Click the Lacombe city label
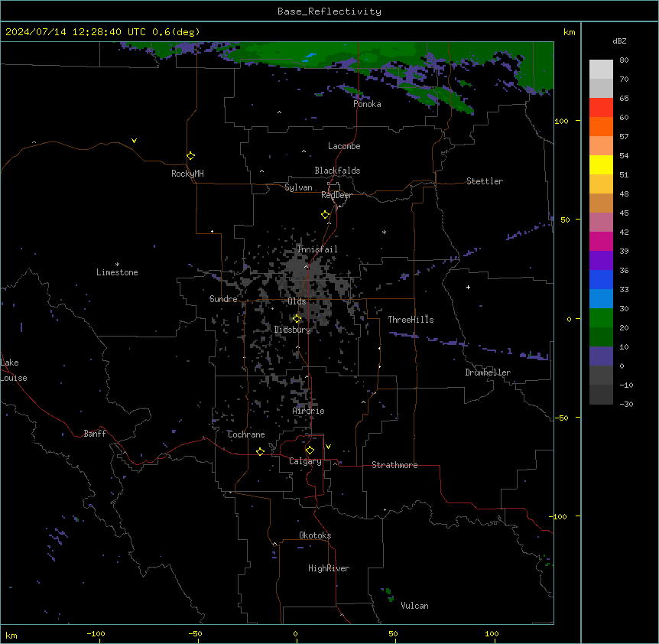Screen dimensions: 659x644 click(344, 146)
